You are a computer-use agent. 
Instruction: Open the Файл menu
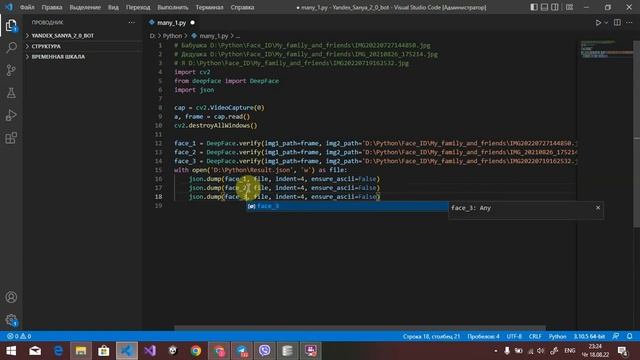tap(27, 7)
